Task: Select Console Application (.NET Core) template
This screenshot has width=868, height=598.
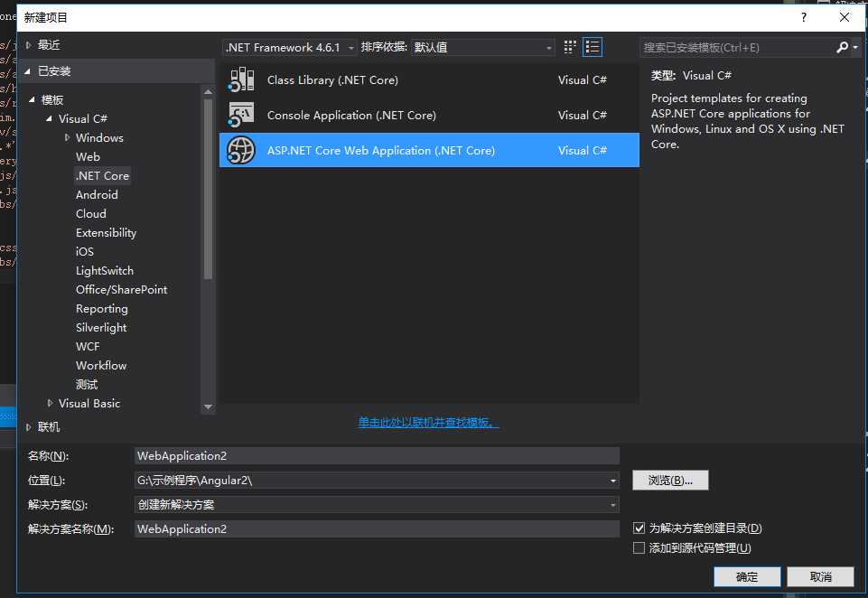Action: [429, 115]
